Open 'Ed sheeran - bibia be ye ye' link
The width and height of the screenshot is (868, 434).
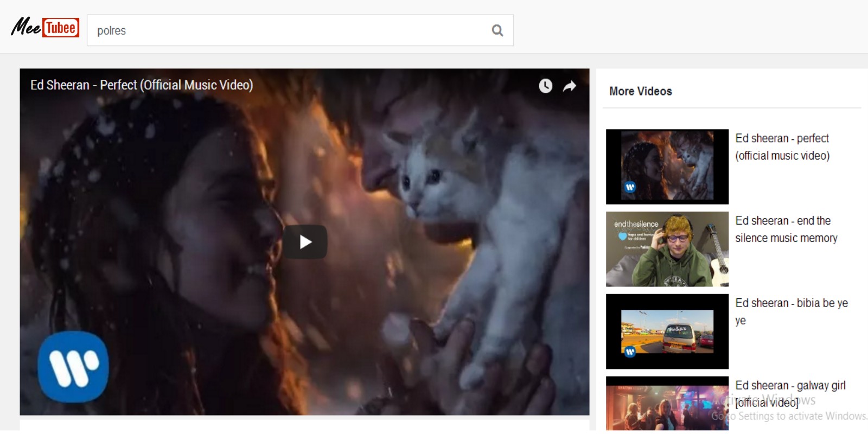click(x=792, y=312)
